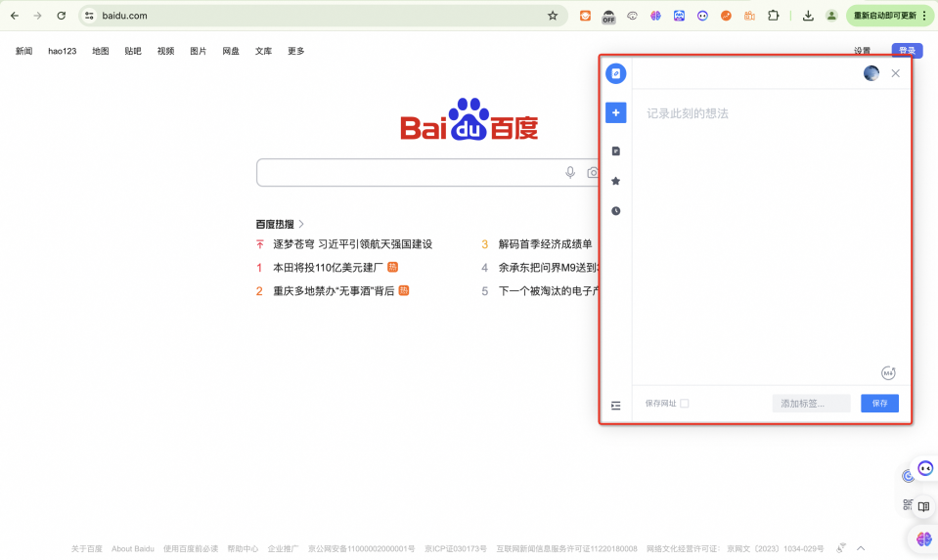Open hao123 navigation link
The image size is (938, 560).
63,51
